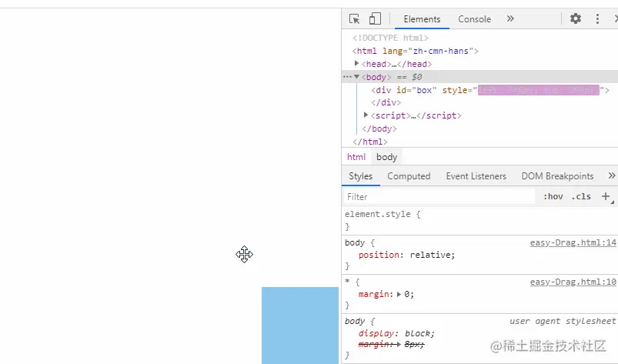Select the html lang element line

(415, 51)
